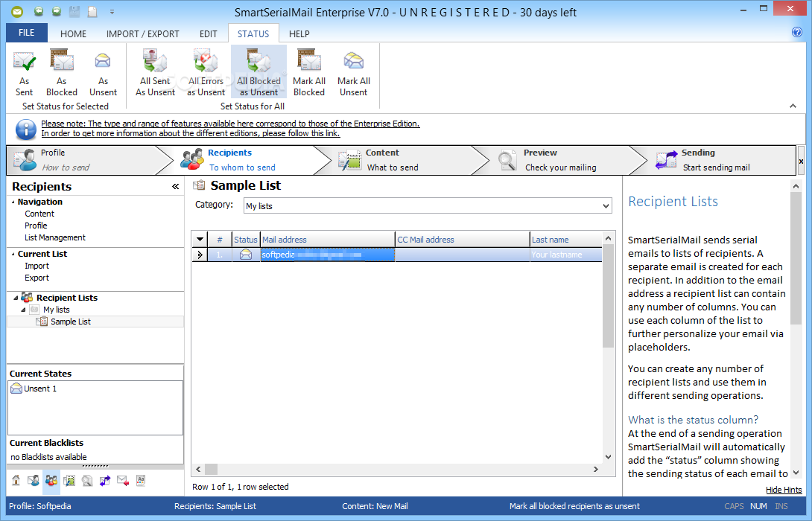Image resolution: width=812 pixels, height=521 pixels.
Task: Collapse the My lists tree node
Action: tap(23, 310)
